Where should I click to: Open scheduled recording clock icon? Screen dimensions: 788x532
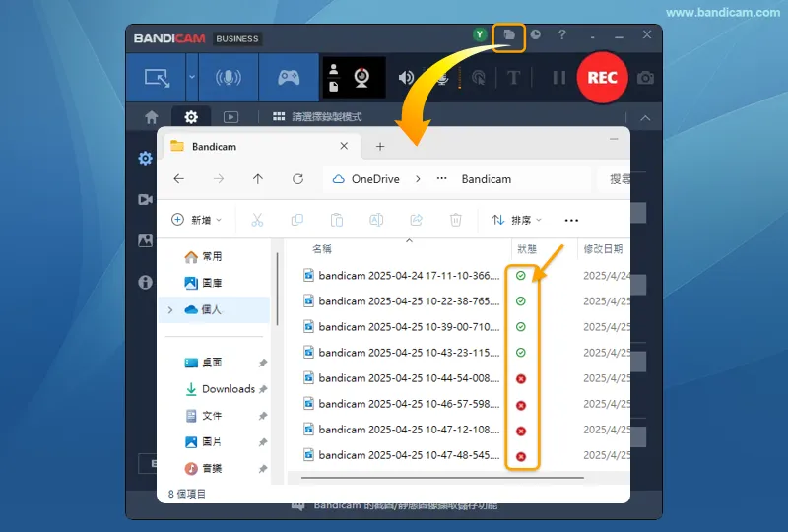click(536, 34)
